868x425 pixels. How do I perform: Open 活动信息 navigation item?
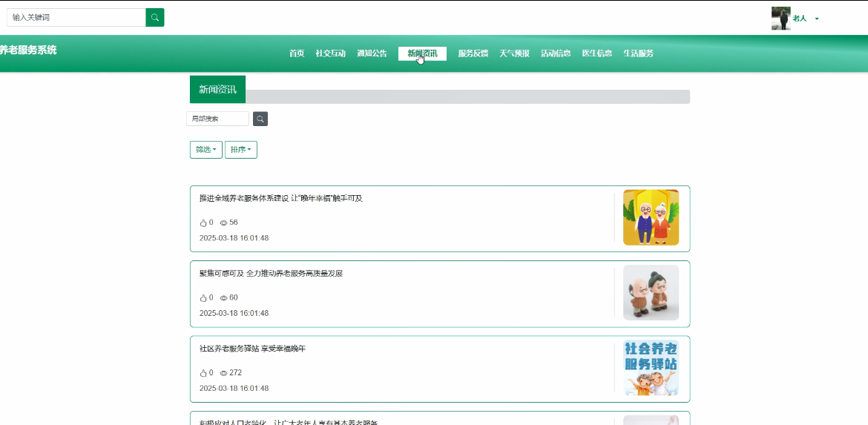point(556,53)
